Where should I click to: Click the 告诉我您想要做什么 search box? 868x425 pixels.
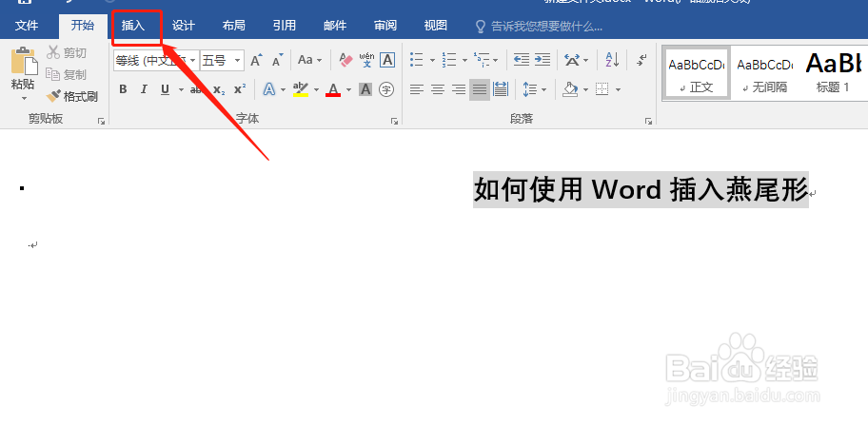(x=540, y=27)
